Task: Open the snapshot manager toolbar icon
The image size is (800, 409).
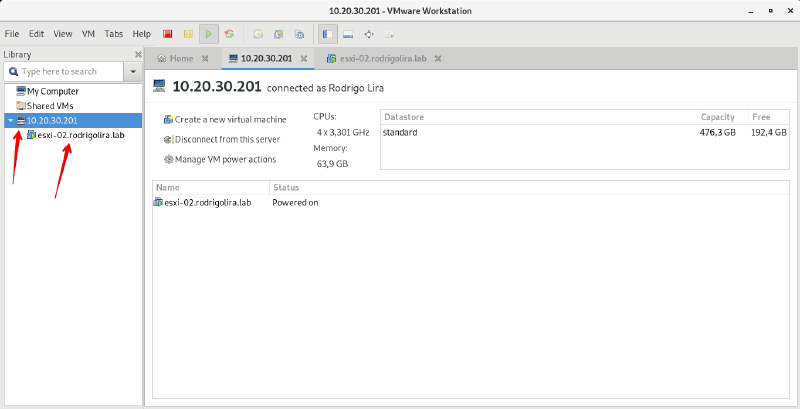Action: (x=299, y=34)
